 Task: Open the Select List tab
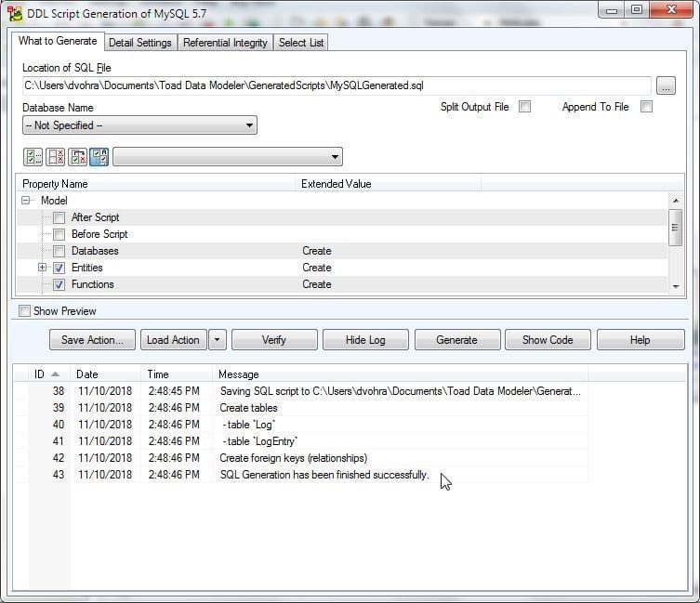[301, 43]
